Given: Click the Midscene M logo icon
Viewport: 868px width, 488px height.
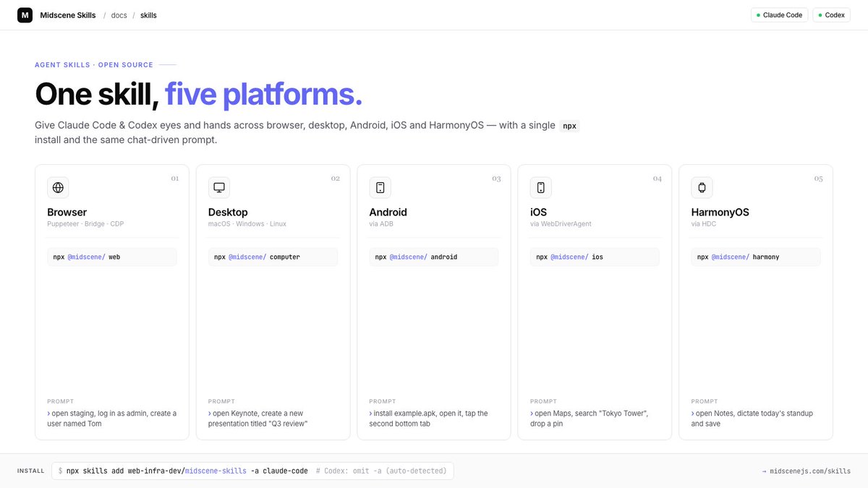Looking at the screenshot, I should click(x=25, y=15).
